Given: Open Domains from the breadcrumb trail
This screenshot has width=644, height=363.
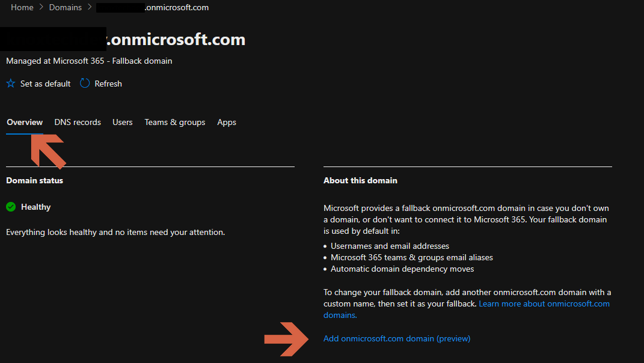Looking at the screenshot, I should 66,7.
